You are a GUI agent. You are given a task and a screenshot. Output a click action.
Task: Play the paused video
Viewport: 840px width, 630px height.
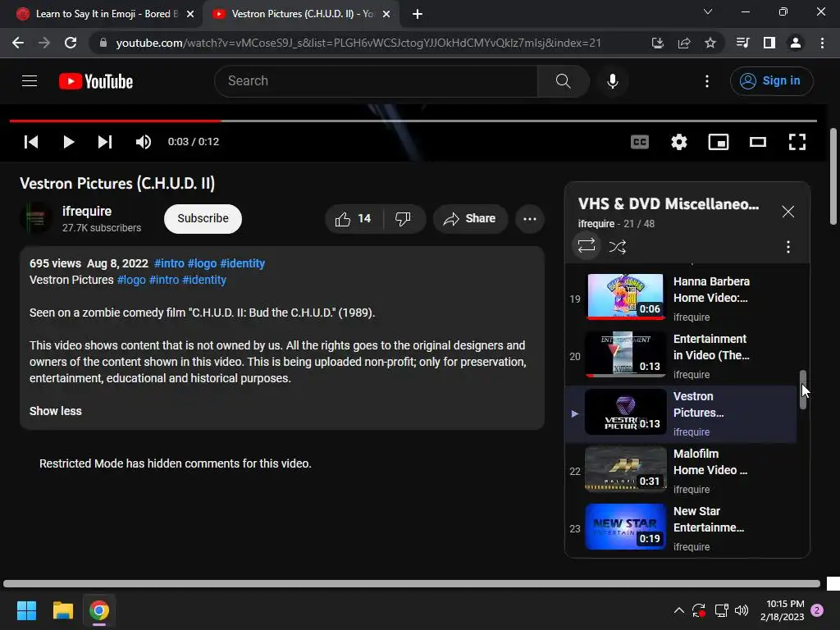pos(68,142)
